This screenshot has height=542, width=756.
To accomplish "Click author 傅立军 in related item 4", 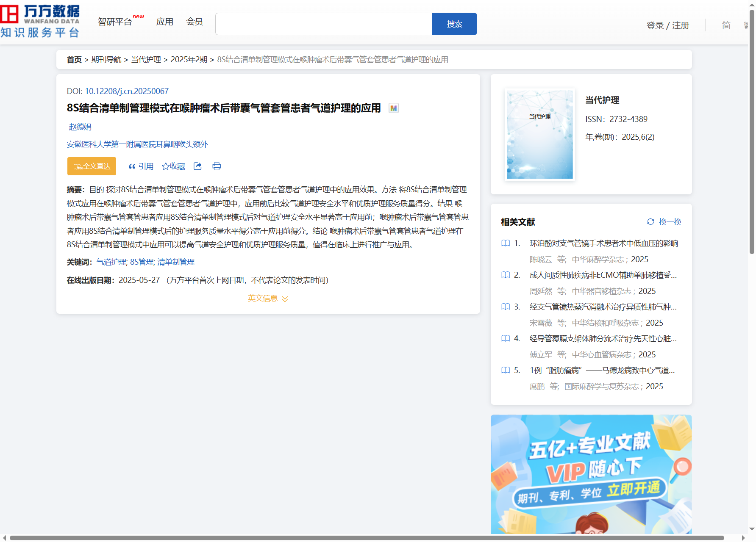I will [541, 354].
